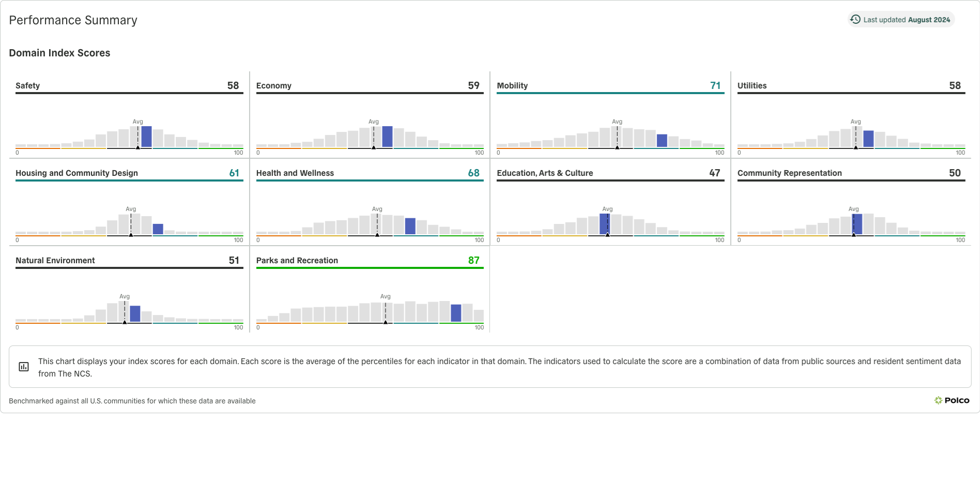Click the Parks and Recreation score 87
The image size is (980, 482).
473,261
